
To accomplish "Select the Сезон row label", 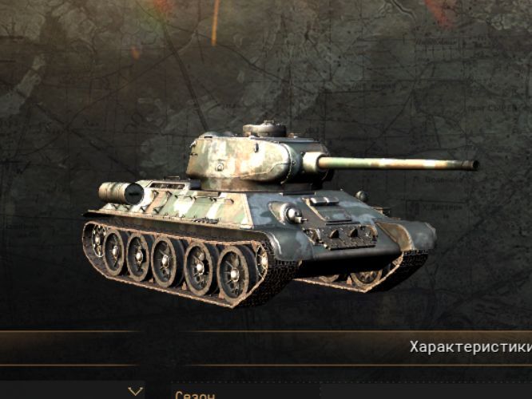I will [x=195, y=395].
